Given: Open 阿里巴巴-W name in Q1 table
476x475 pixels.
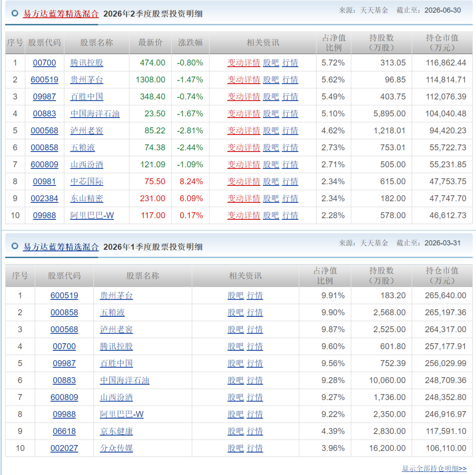Looking at the screenshot, I should [x=122, y=415].
